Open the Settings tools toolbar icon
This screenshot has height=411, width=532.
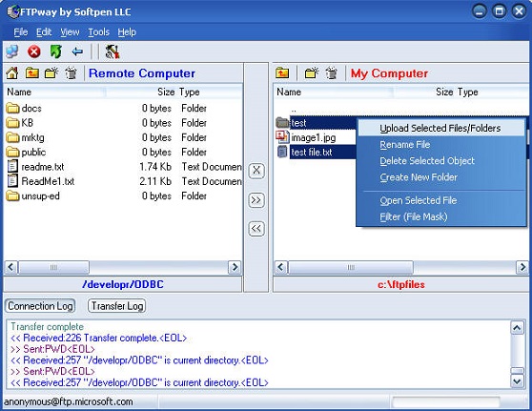(x=113, y=51)
